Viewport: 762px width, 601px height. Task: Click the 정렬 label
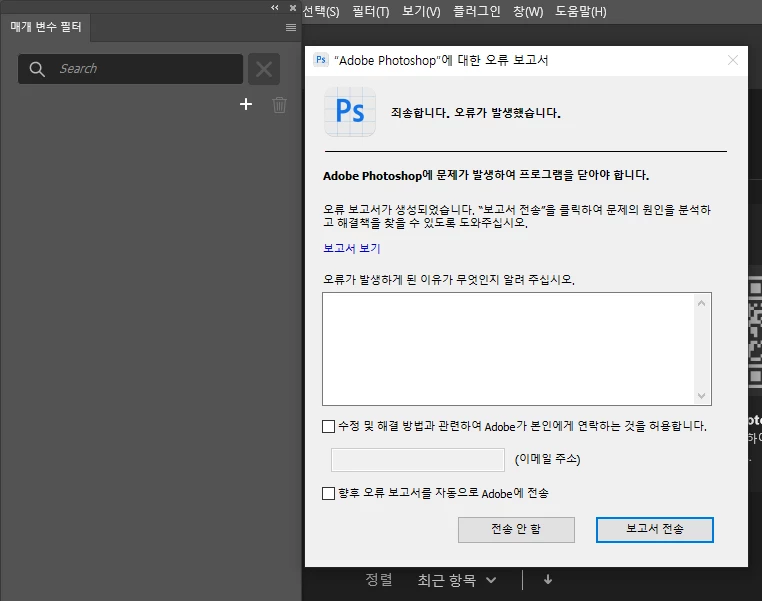379,580
